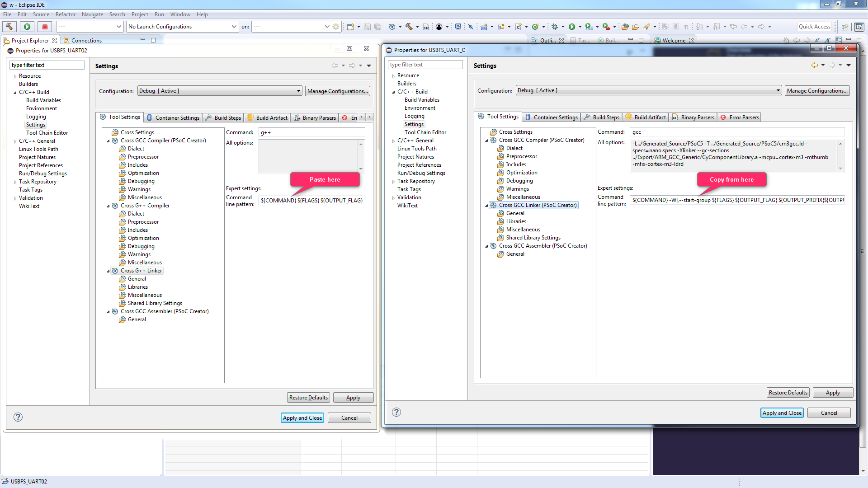This screenshot has height=488, width=868.
Task: Switch to Error Parsers tab, right dialog
Action: point(739,117)
